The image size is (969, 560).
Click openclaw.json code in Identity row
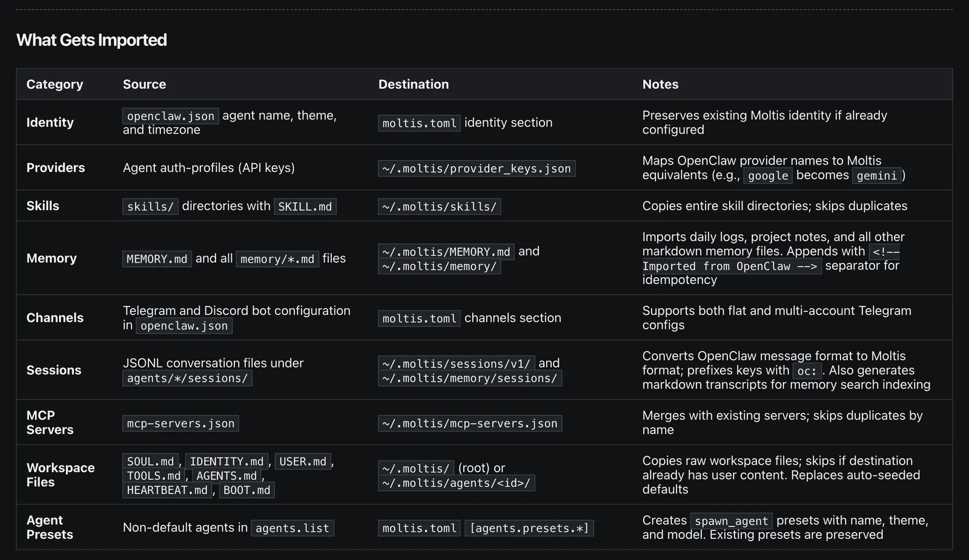pyautogui.click(x=171, y=116)
